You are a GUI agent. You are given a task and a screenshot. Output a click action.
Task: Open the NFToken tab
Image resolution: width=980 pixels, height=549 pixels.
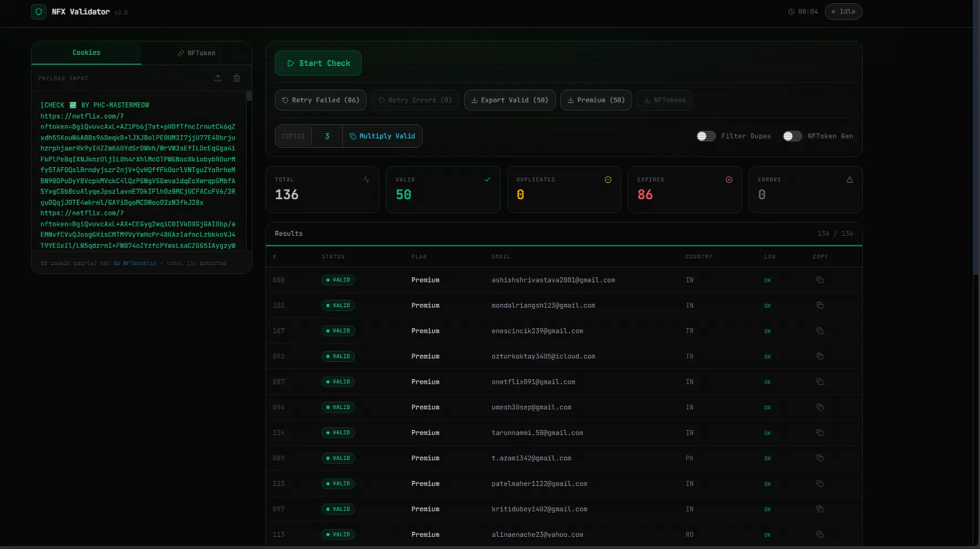pyautogui.click(x=196, y=53)
